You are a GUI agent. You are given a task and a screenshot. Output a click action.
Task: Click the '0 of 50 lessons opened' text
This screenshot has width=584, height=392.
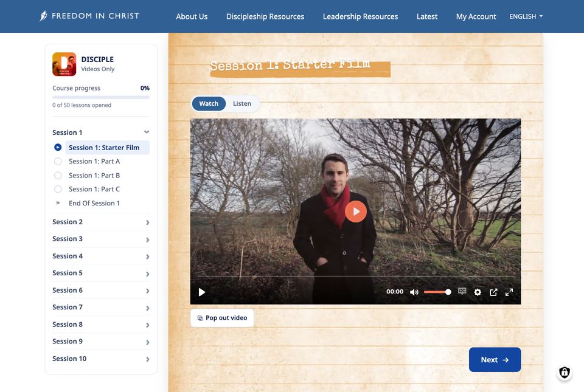82,105
